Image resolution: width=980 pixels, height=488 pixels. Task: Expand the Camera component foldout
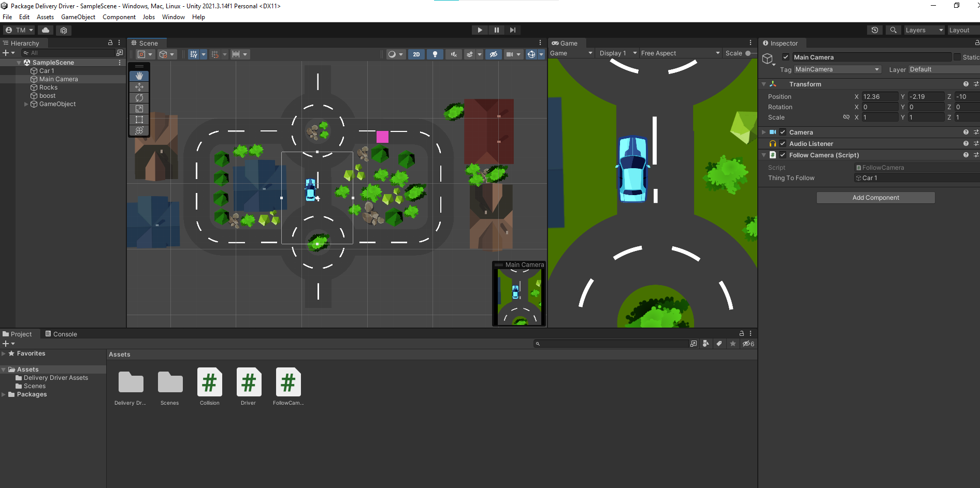click(763, 132)
